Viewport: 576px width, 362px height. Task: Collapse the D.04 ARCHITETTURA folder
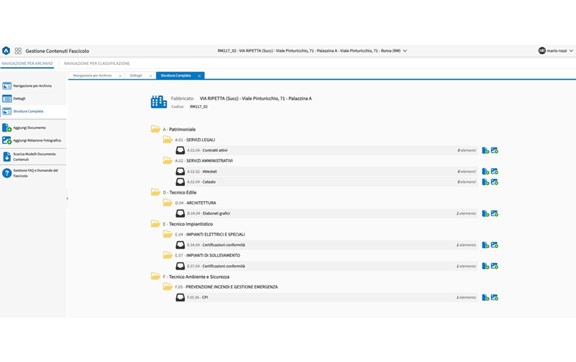pos(168,202)
